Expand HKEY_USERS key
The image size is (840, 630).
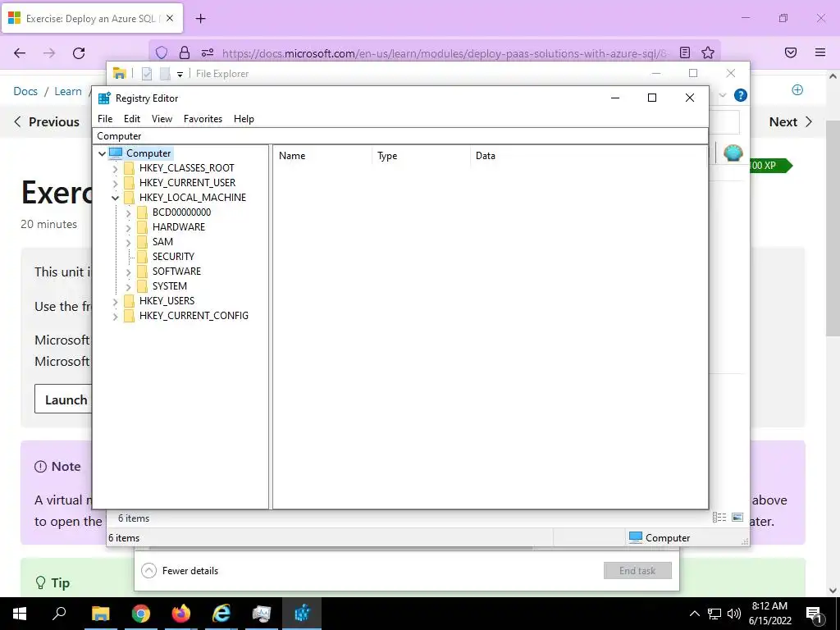coord(115,302)
